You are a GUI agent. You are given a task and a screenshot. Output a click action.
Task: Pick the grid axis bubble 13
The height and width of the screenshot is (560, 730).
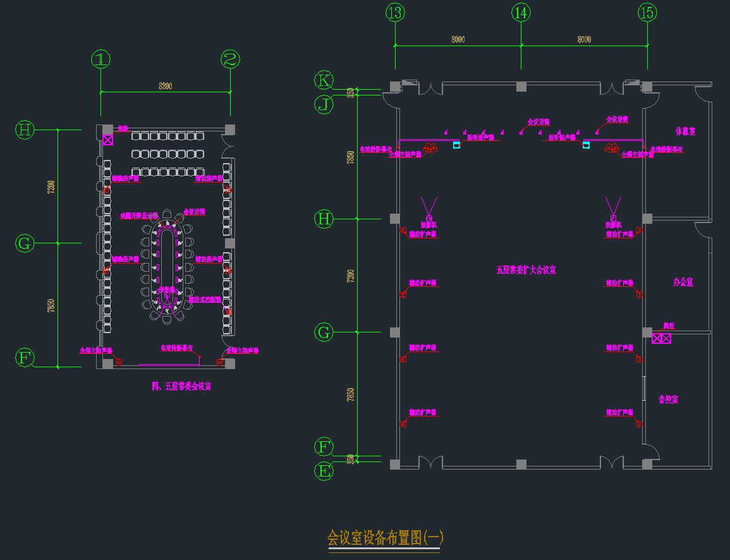[395, 12]
